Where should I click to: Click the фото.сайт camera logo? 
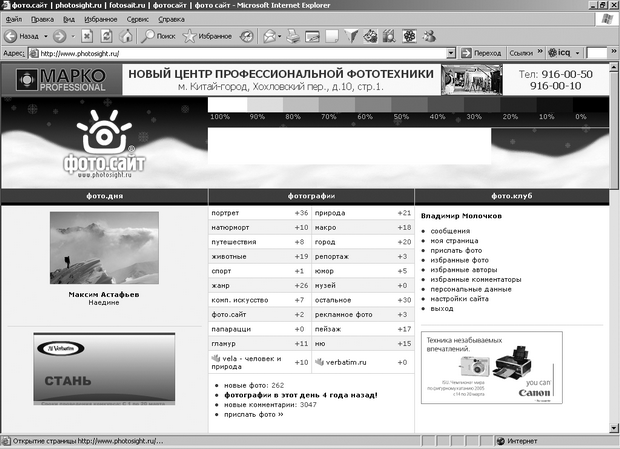104,144
